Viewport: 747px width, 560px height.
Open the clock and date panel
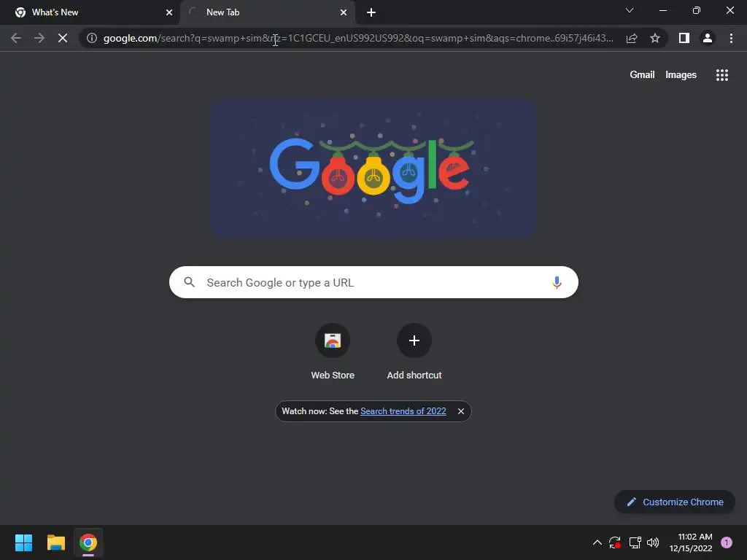pos(691,542)
